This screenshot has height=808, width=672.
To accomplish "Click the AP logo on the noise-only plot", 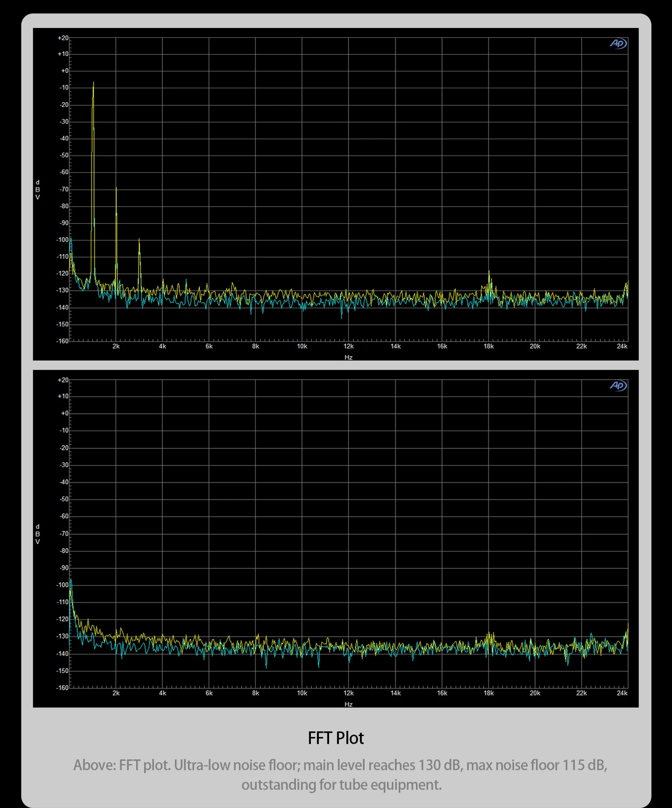I will click(618, 386).
